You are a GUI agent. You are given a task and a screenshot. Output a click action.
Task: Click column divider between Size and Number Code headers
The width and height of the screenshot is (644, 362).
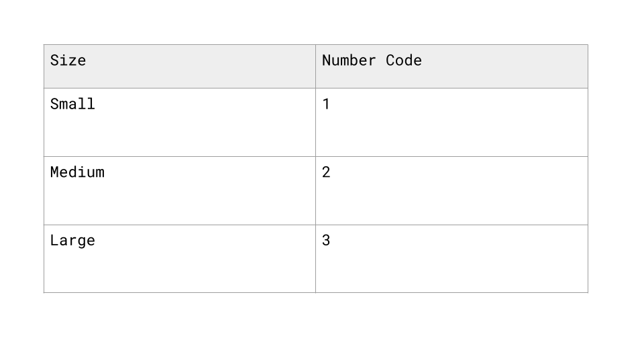(x=315, y=66)
